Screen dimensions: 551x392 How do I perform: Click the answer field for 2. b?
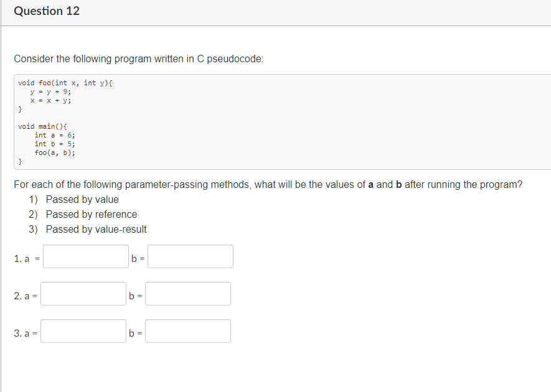pos(188,294)
